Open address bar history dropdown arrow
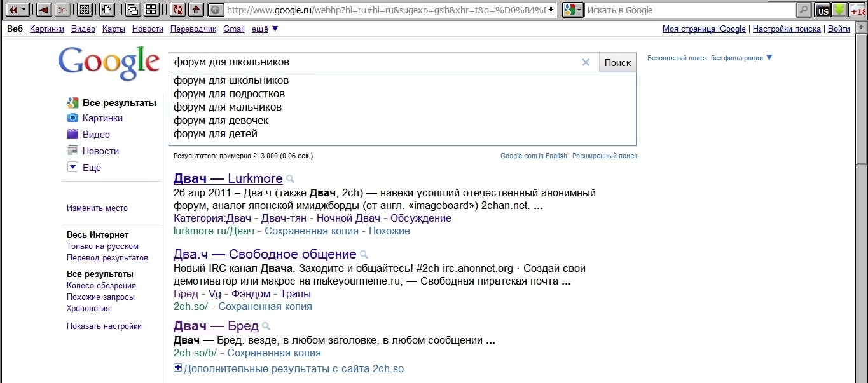Screen dimensions: 868x383 pyautogui.click(x=551, y=10)
